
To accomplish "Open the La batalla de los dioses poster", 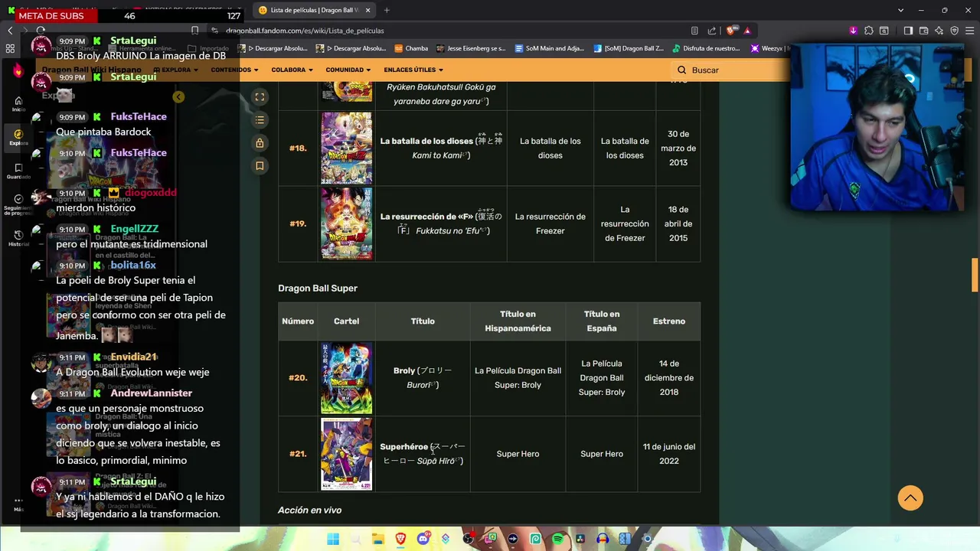I will coord(347,148).
